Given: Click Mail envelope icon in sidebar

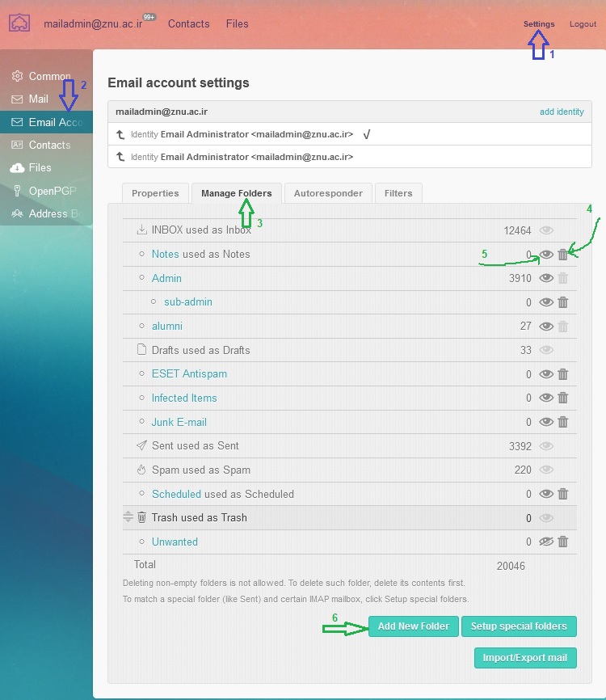Looking at the screenshot, I should coord(17,99).
